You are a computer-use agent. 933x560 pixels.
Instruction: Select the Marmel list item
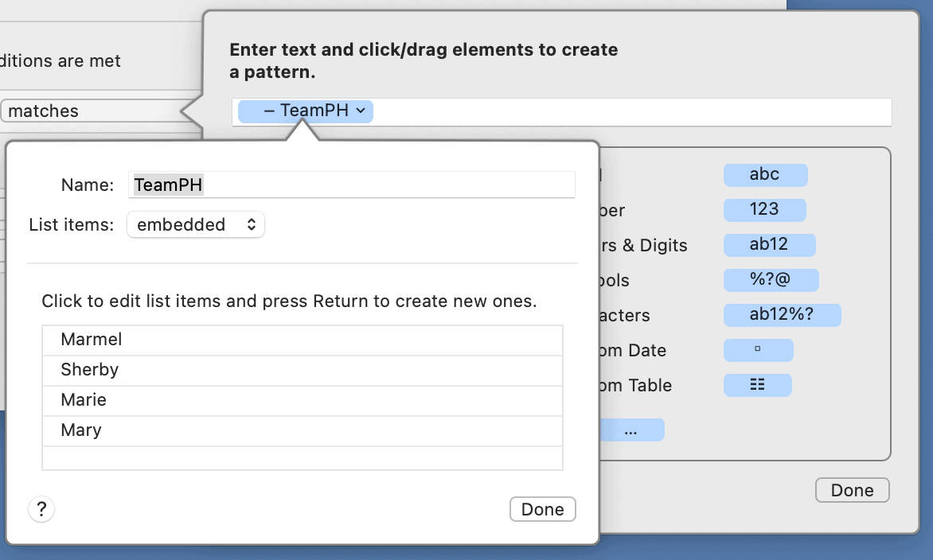[303, 340]
